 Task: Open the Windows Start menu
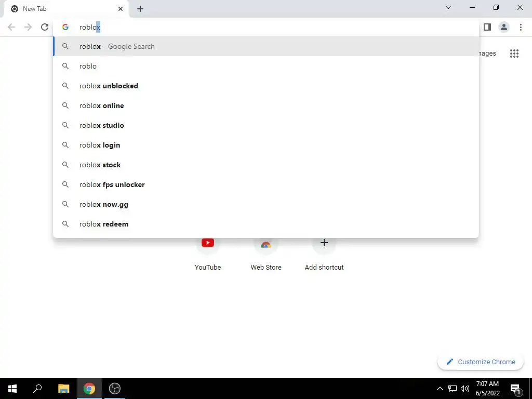12,389
